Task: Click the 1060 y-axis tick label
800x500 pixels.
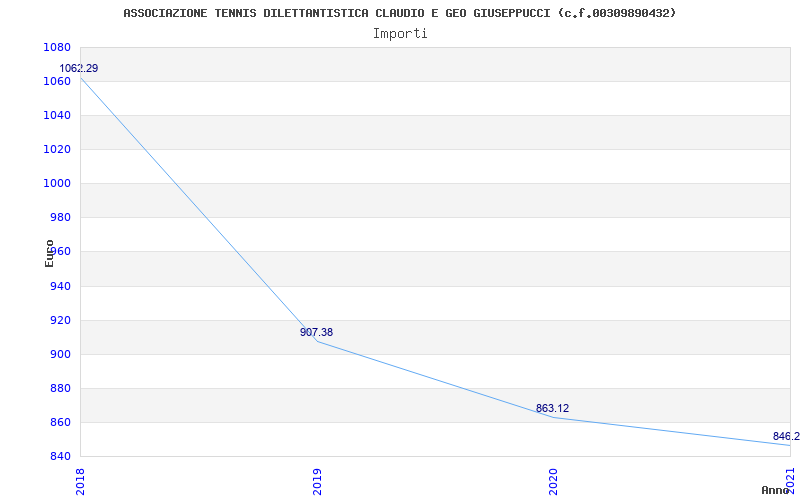Action: tap(57, 82)
